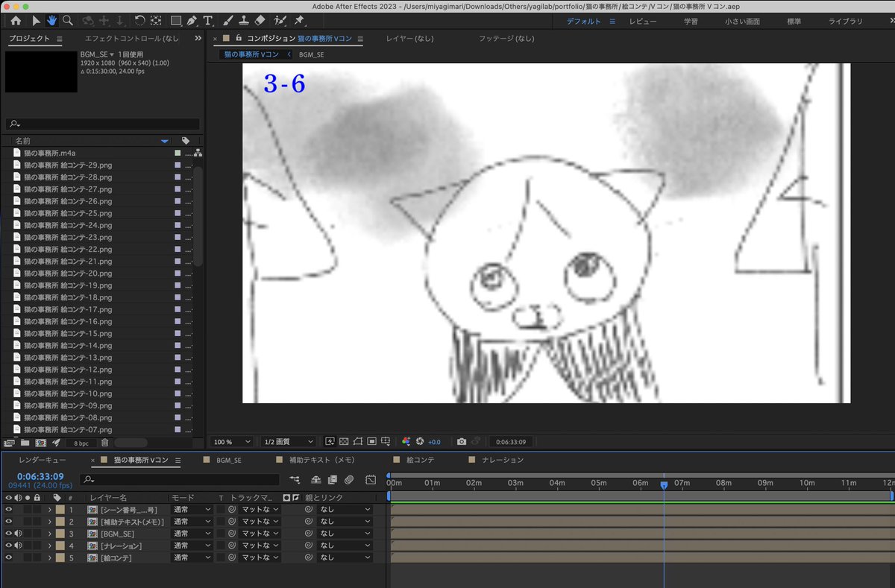895x588 pixels.
Task: Toggle transparency grid for the composition view
Action: [x=344, y=441]
